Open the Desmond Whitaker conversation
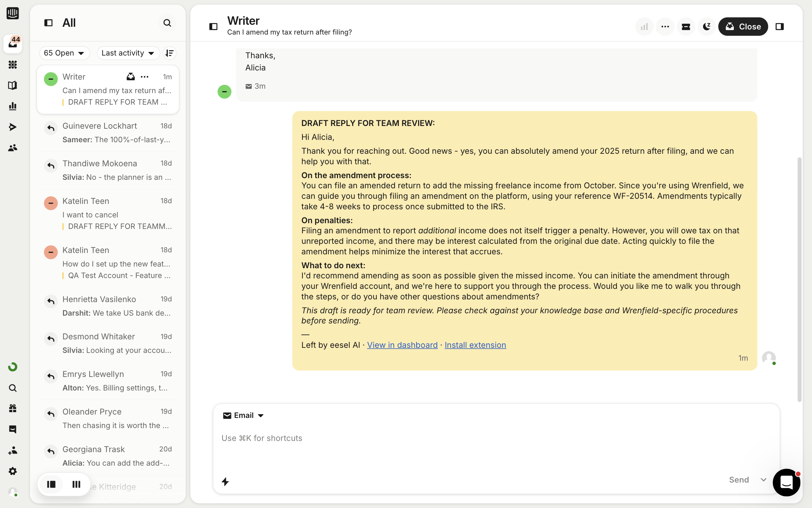812x508 pixels. [x=108, y=343]
